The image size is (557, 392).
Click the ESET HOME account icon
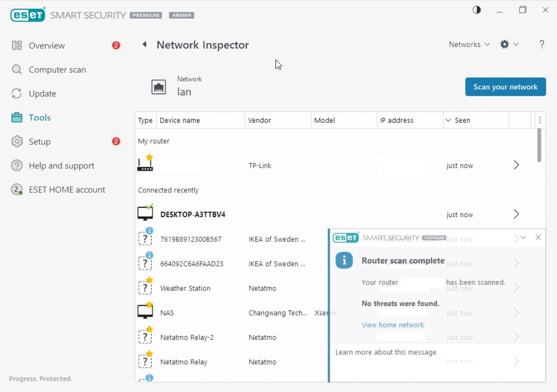(x=17, y=189)
